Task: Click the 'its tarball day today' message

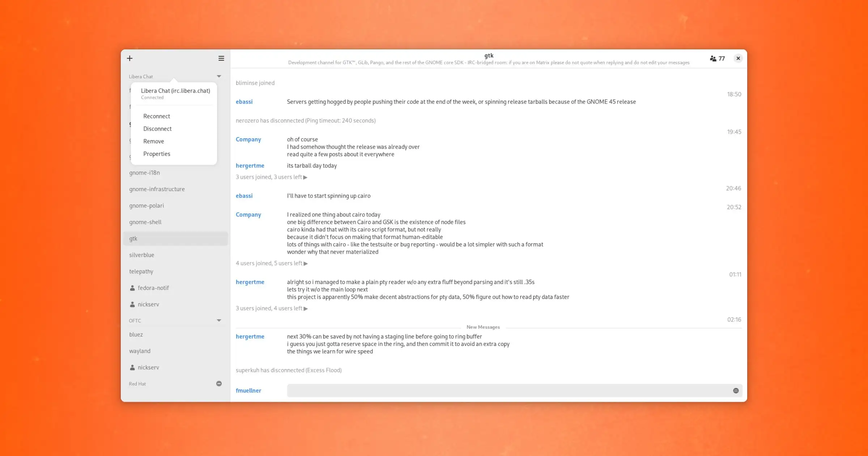Action: pos(312,165)
